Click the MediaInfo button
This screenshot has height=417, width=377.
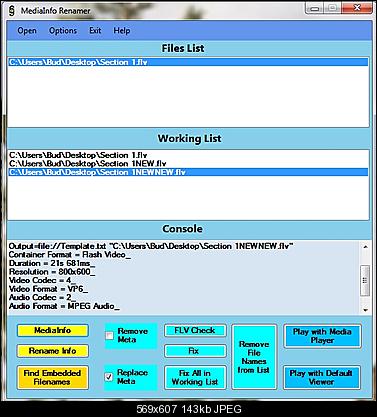pos(53,330)
